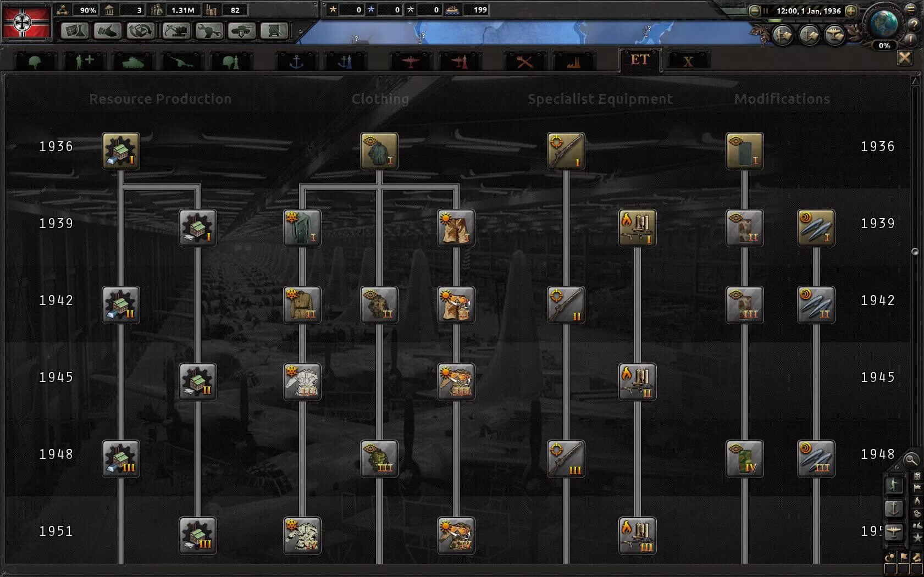Open the Production wrench menu
Screen dimensions: 924x577
(209, 30)
